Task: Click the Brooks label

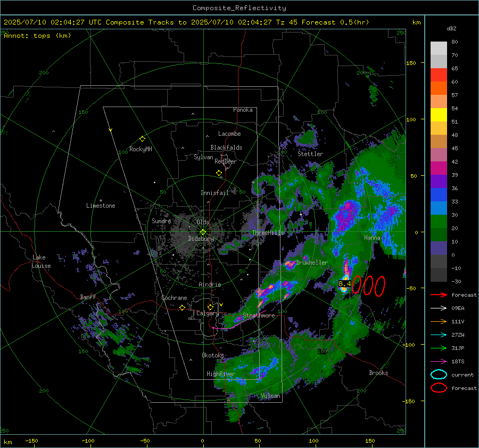Action: (x=378, y=373)
